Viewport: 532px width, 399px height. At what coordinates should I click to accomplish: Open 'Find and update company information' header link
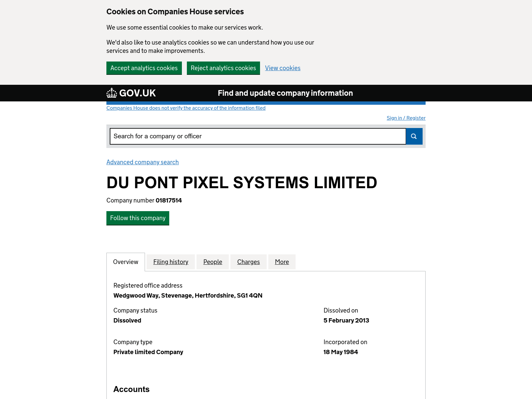(285, 93)
